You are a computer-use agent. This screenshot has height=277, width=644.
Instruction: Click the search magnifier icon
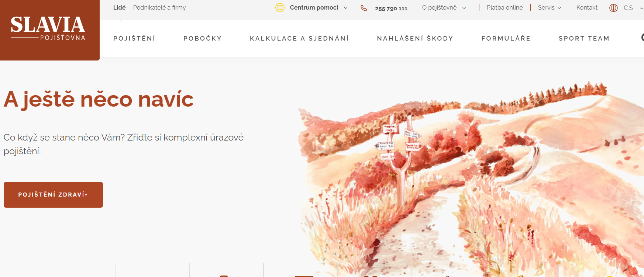click(642, 38)
